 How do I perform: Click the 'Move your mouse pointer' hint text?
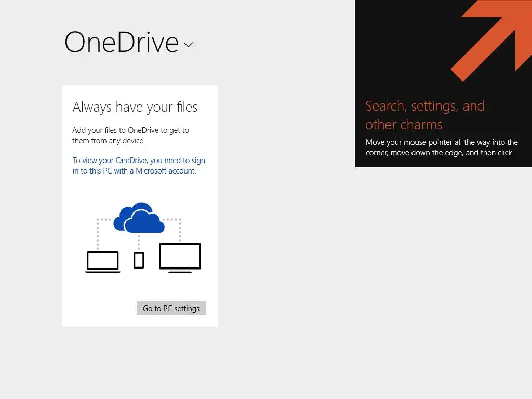tap(442, 147)
